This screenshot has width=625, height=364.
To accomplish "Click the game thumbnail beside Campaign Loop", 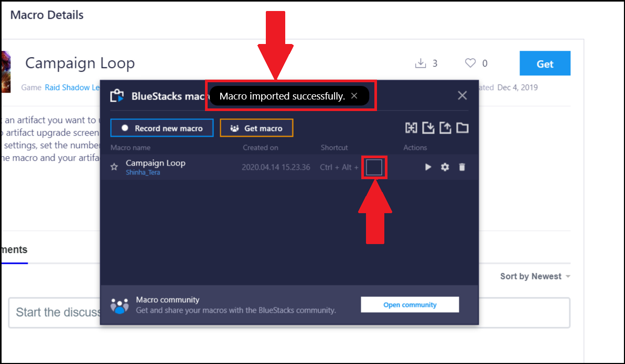I will point(6,72).
